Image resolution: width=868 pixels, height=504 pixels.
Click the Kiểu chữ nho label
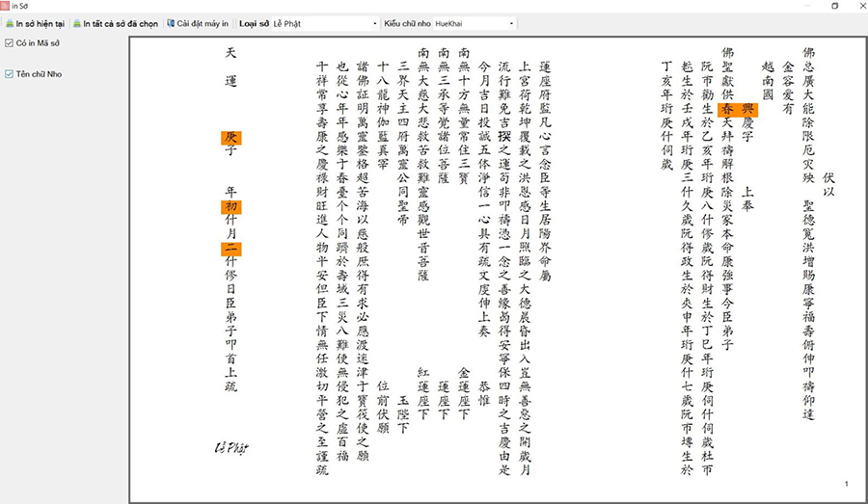click(407, 24)
